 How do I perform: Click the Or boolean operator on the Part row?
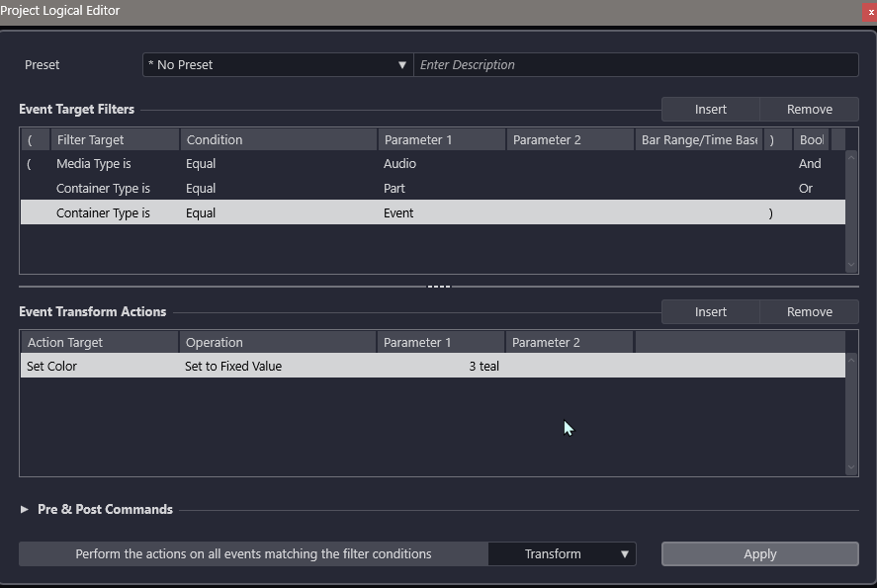807,188
